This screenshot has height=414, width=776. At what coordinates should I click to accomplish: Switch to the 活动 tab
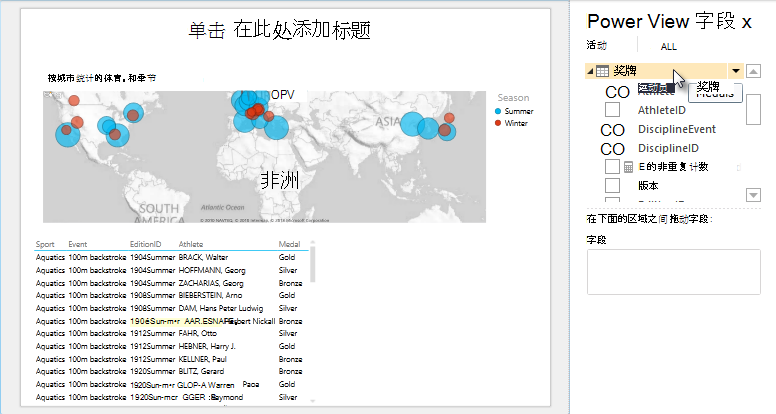pyautogui.click(x=596, y=46)
